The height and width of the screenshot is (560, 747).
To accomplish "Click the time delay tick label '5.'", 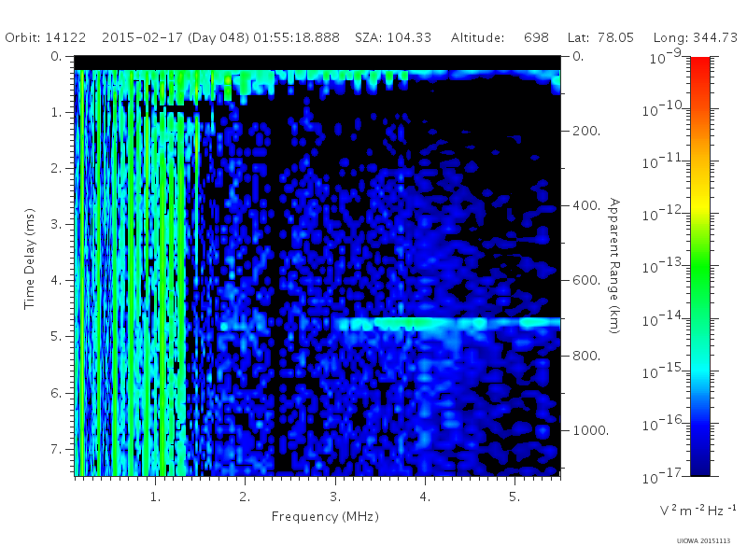I will tap(56, 337).
